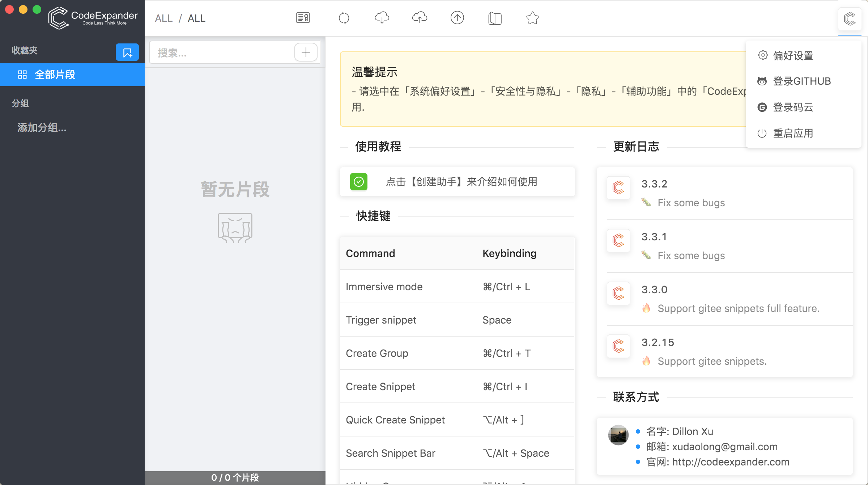Click 重启应用 to restart the app

793,133
